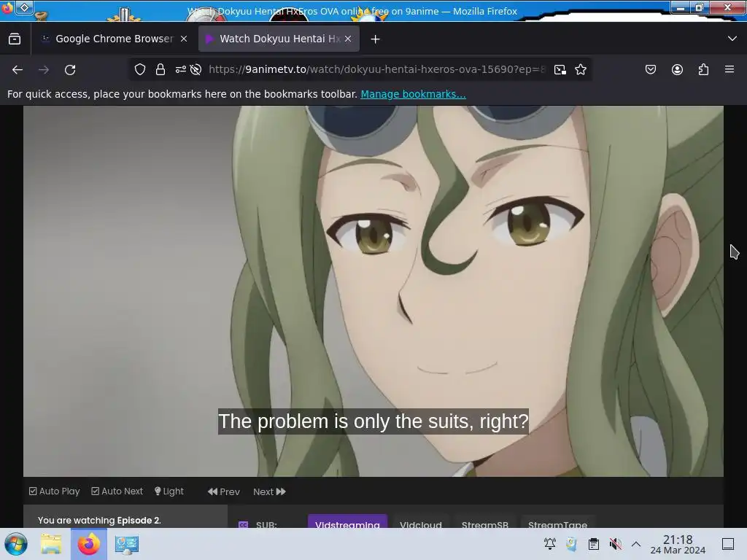The height and width of the screenshot is (560, 747).
Task: Toggle the Auto Next checkbox
Action: coord(117,491)
